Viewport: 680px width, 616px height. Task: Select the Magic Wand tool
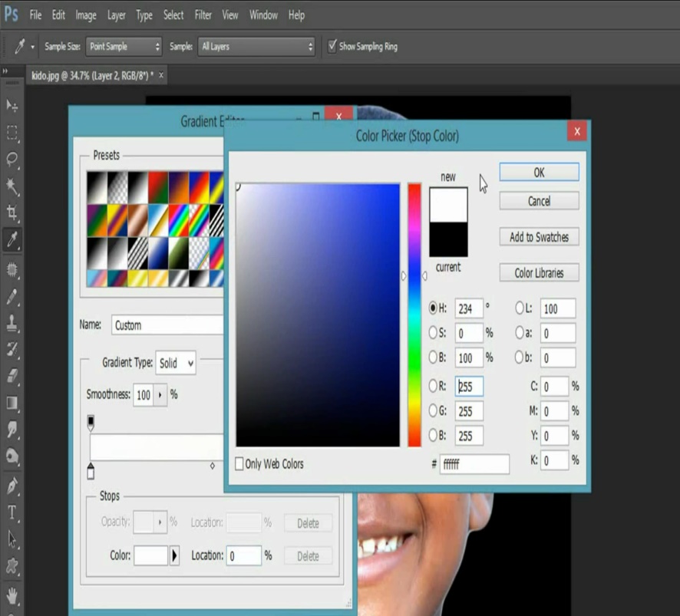pyautogui.click(x=12, y=186)
